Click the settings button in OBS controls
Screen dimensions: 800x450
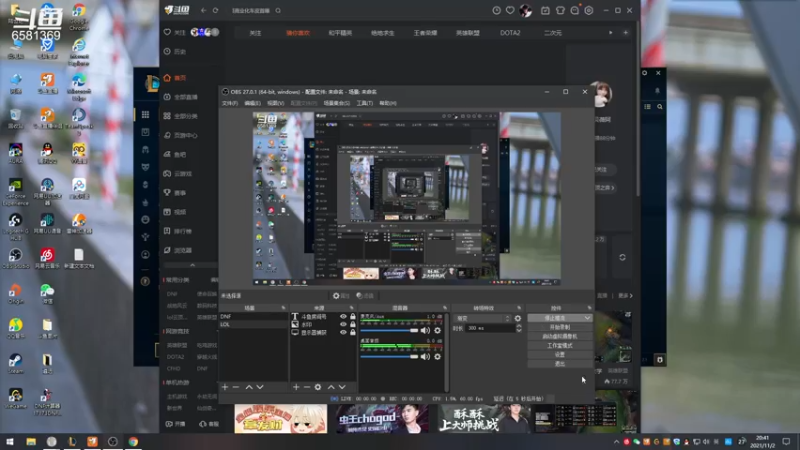560,355
